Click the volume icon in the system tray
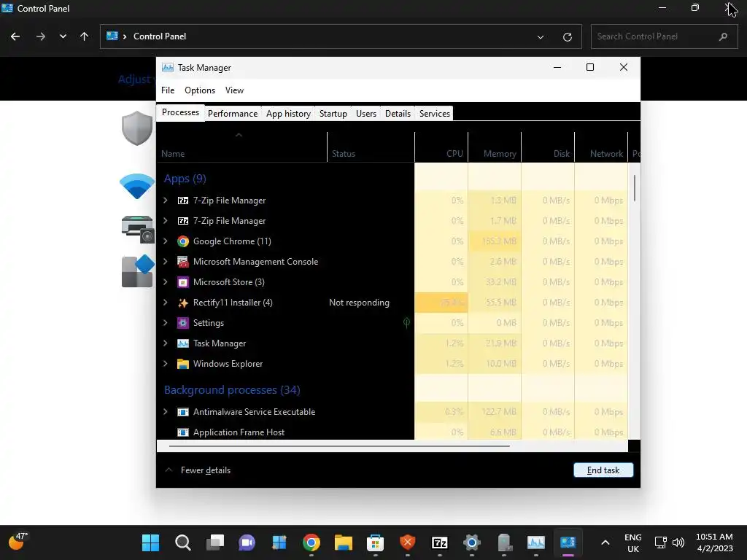The width and height of the screenshot is (747, 560). (678, 542)
